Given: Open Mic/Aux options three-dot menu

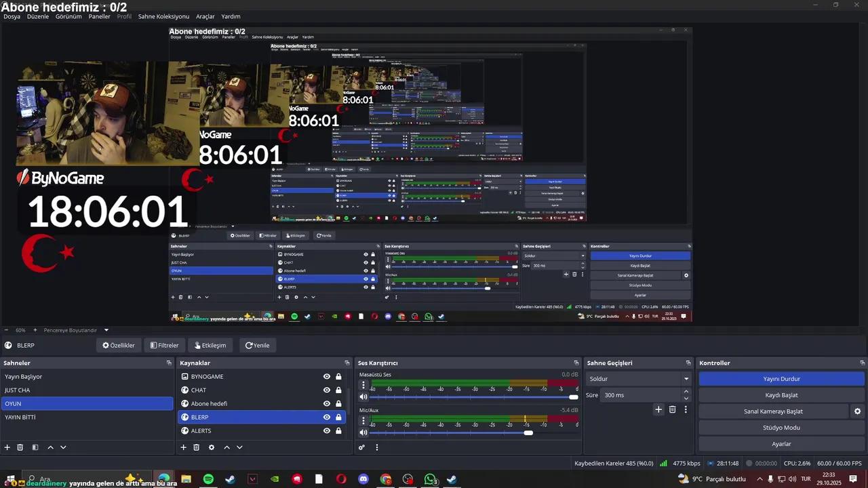Looking at the screenshot, I should (x=363, y=420).
